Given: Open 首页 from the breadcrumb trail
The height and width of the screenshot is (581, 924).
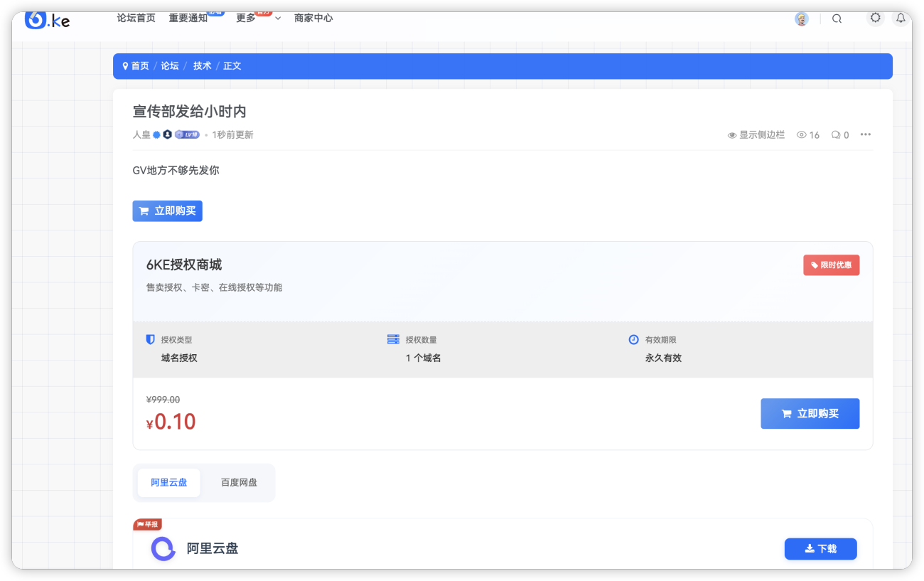Looking at the screenshot, I should 139,65.
